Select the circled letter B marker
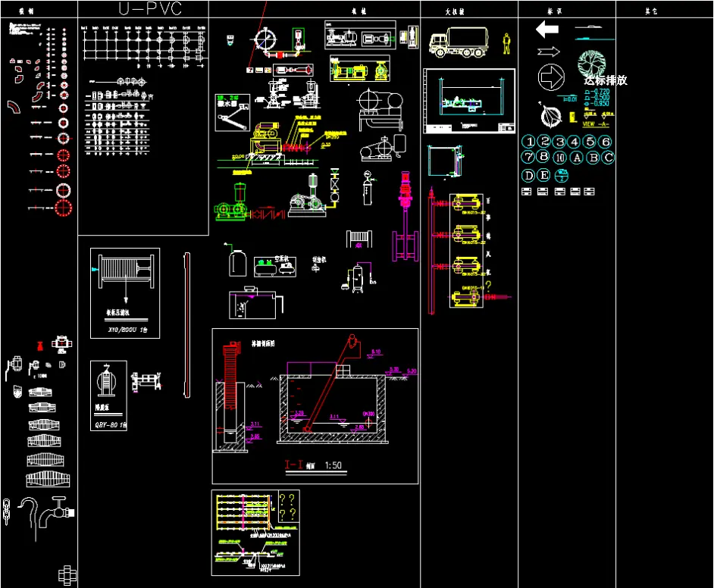Viewport: 714px width, 588px height. coord(593,158)
